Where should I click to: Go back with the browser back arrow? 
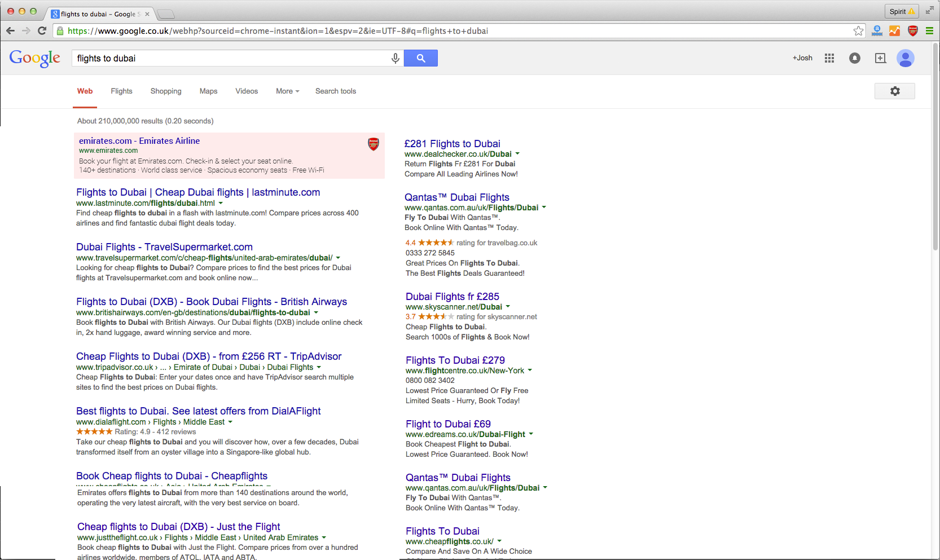pyautogui.click(x=10, y=30)
